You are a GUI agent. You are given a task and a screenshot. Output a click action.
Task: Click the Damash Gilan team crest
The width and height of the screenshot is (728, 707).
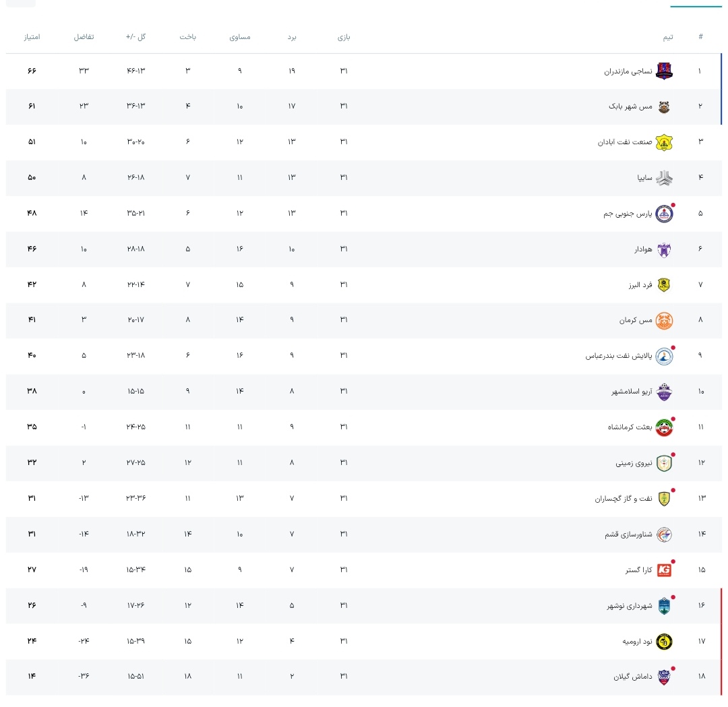664,677
